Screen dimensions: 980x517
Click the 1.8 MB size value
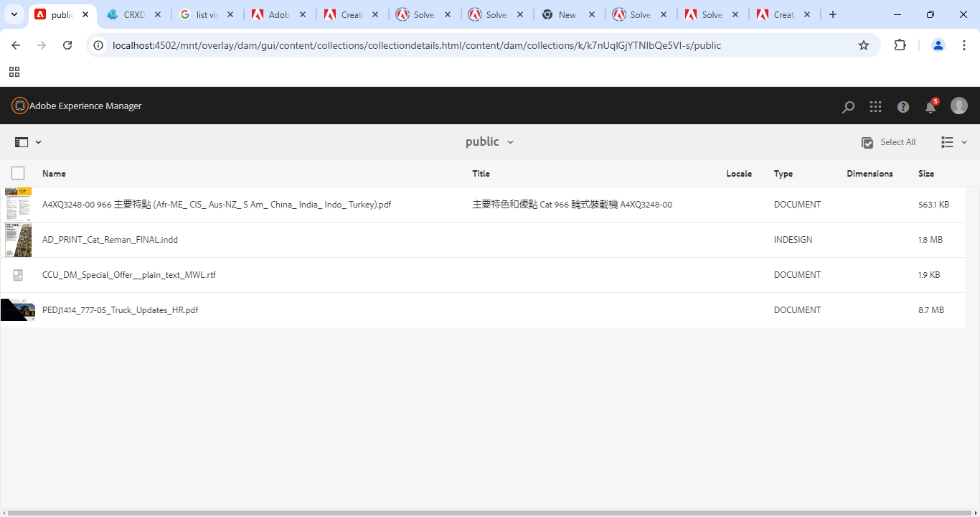(930, 240)
